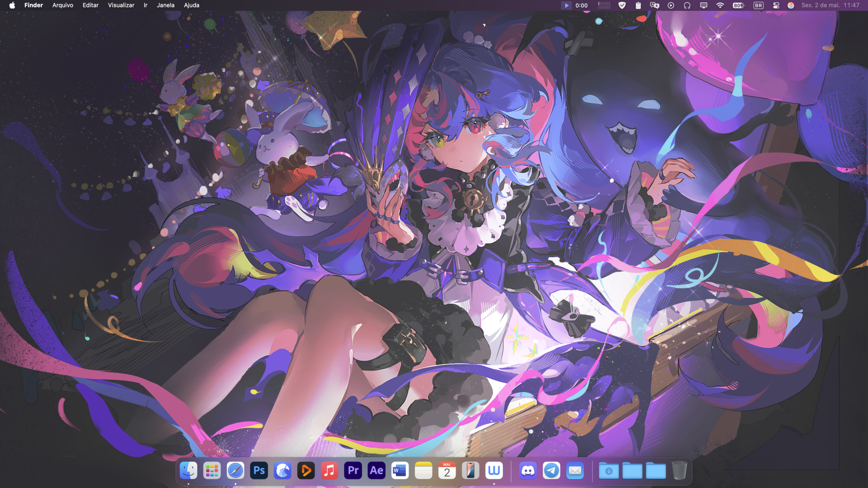Open the Music app in dock
The height and width of the screenshot is (488, 868).
[x=329, y=471]
